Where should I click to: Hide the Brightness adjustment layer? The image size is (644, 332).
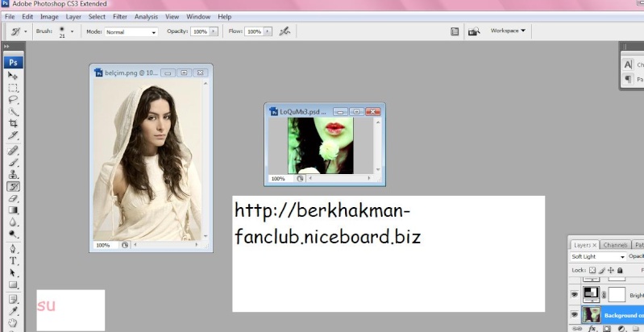(575, 295)
